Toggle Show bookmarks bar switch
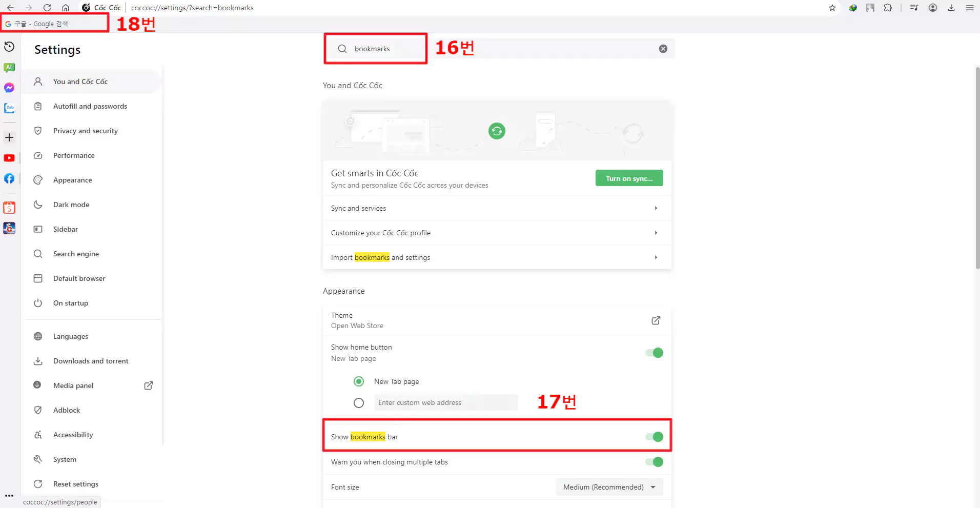Screen dimensions: 980x508 coord(655,437)
